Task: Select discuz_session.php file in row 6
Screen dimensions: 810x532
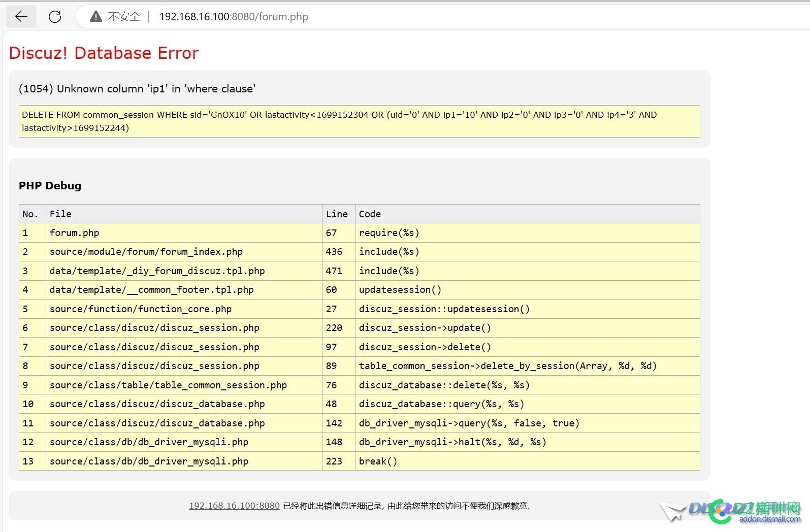Action: click(x=184, y=328)
